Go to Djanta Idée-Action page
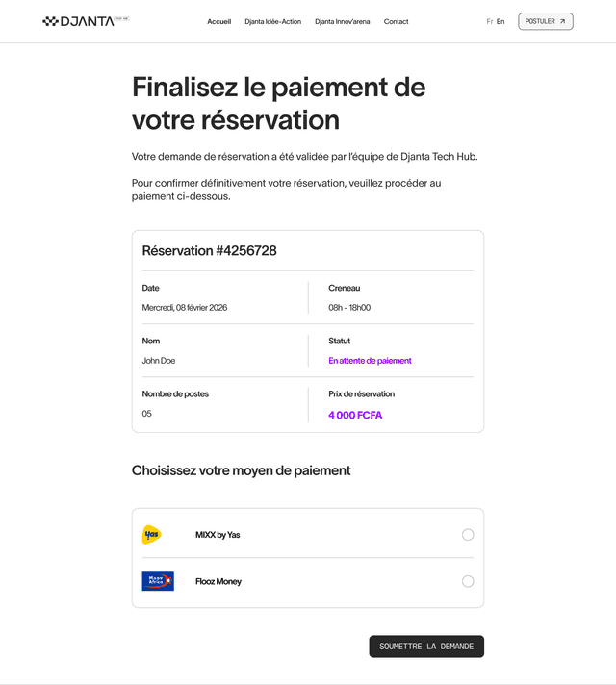This screenshot has width=616, height=685. coord(272,21)
